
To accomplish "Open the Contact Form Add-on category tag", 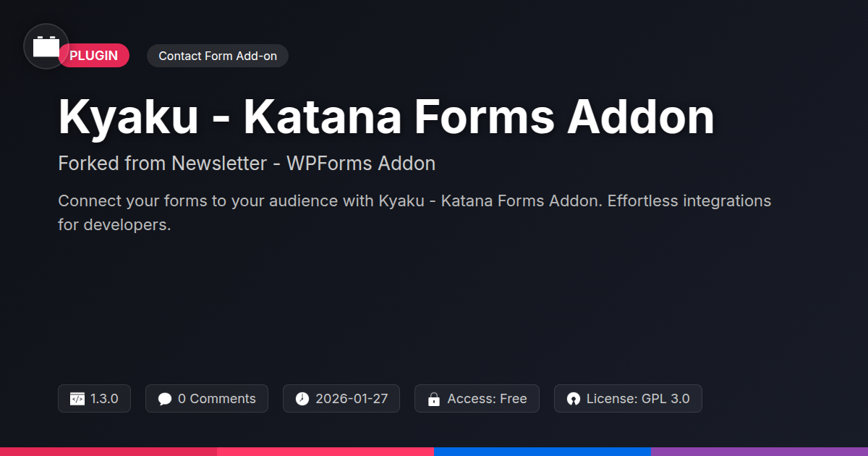I will click(x=218, y=56).
